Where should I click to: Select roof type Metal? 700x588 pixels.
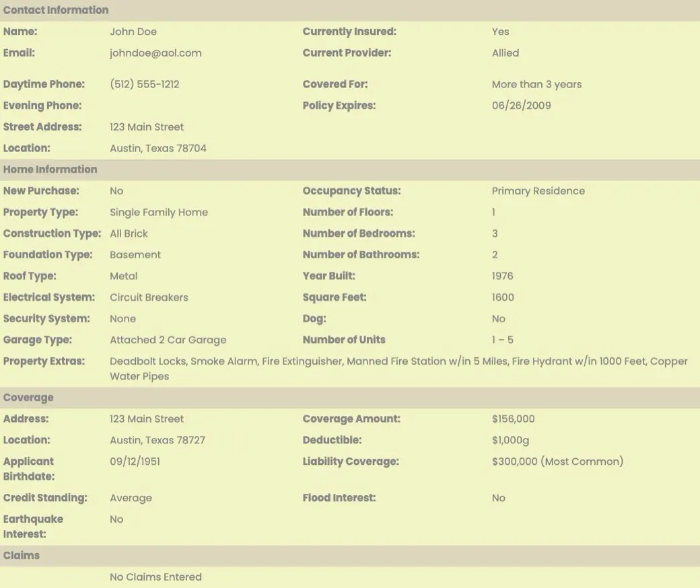(x=124, y=276)
